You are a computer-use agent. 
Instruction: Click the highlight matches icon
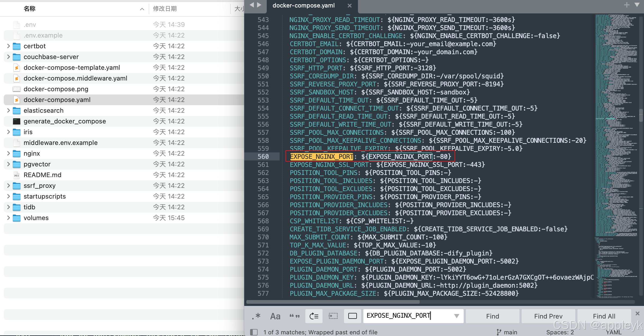(352, 316)
